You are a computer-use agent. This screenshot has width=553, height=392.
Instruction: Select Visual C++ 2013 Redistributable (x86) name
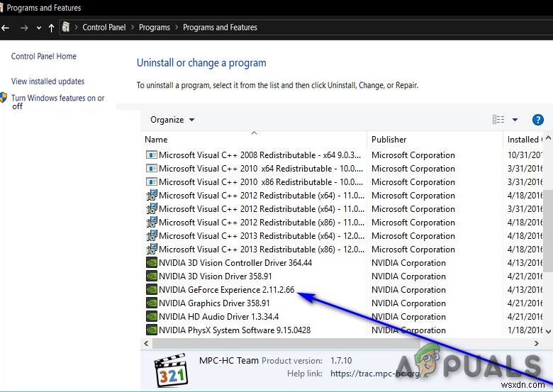[x=262, y=250]
